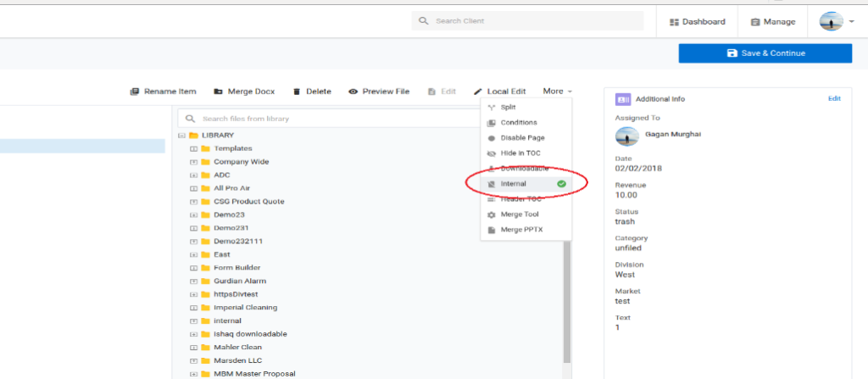Click the Merge Docx toolbar icon
The width and height of the screenshot is (868, 379).
(x=218, y=92)
